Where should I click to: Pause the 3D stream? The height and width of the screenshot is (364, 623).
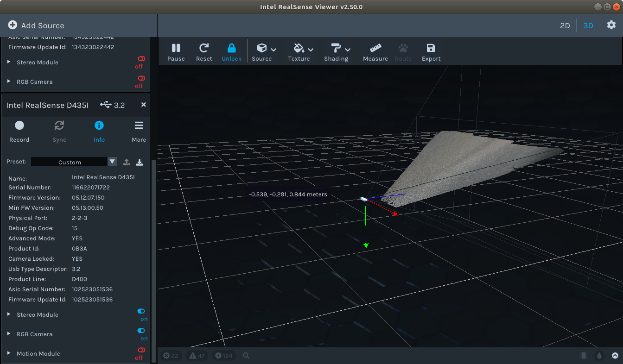176,52
